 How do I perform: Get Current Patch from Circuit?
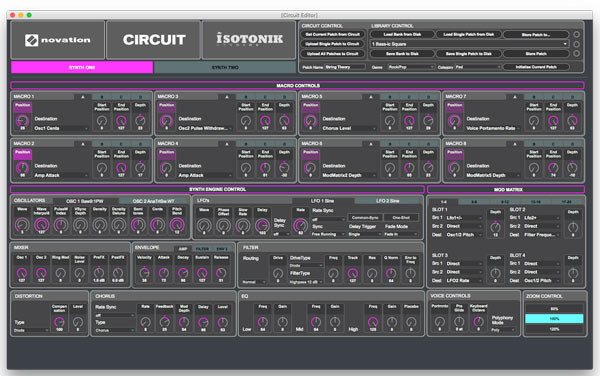332,34
